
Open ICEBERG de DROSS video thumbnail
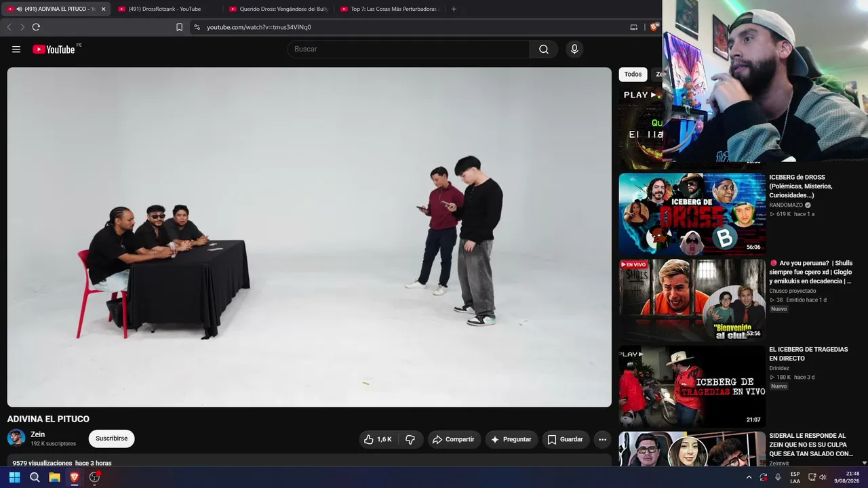pyautogui.click(x=692, y=213)
